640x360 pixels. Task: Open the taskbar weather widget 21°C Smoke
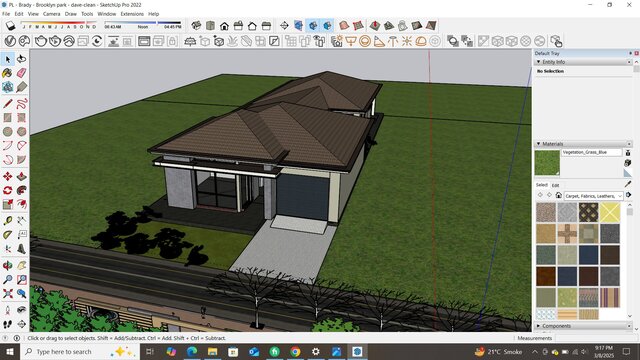click(x=499, y=351)
